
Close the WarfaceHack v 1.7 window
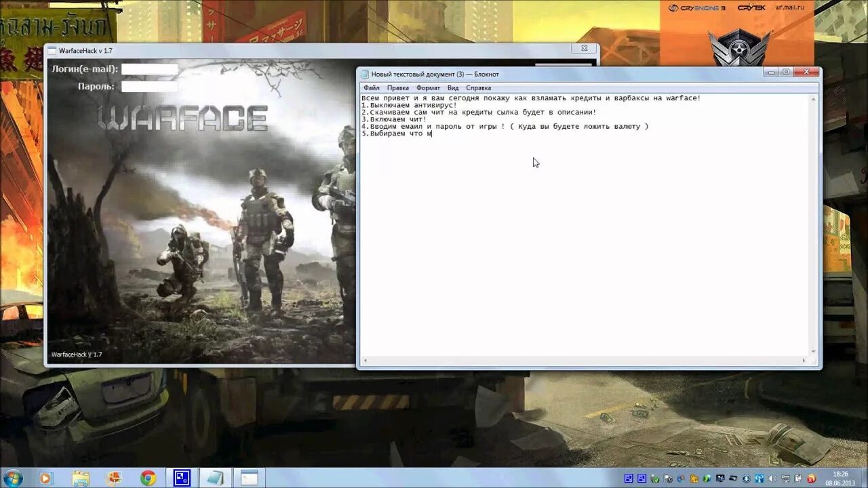tap(584, 48)
